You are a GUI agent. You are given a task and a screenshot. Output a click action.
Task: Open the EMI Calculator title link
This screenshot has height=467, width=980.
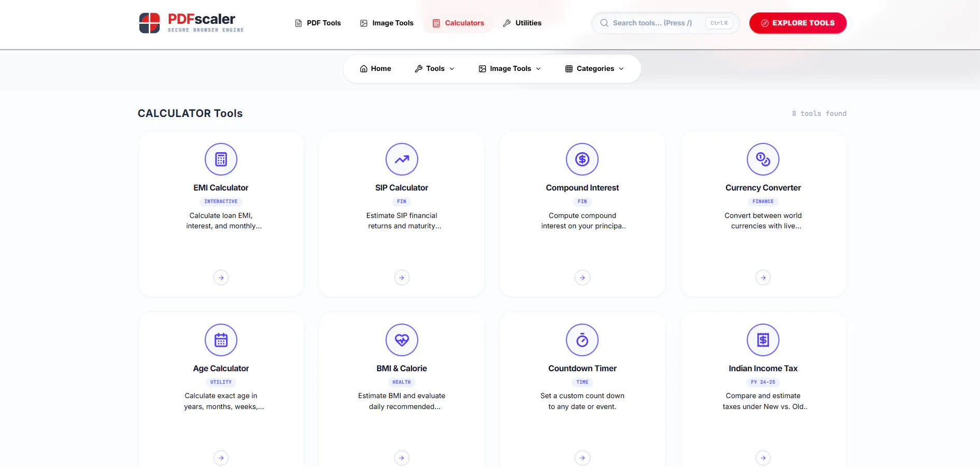tap(221, 188)
